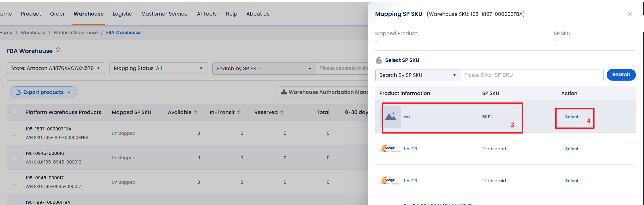The image size is (644, 205).
Task: Click the UnMapped status for 195-0945-000016
Action: 124,158
